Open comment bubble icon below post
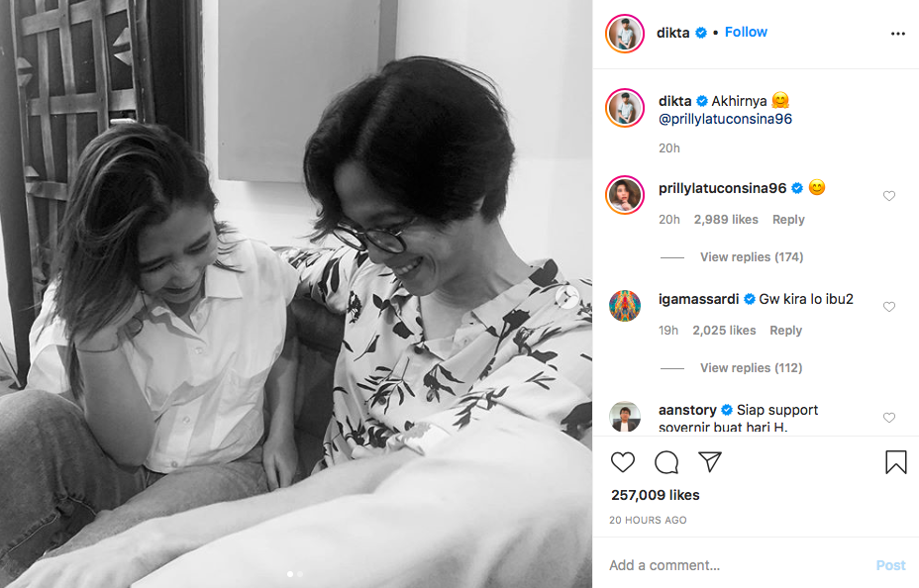The width and height of the screenshot is (919, 588). point(666,462)
